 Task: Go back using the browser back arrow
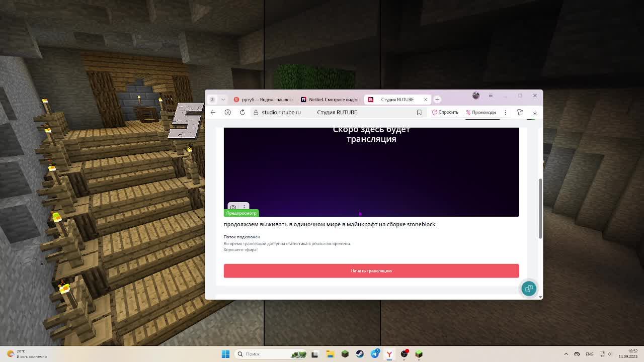pos(213,112)
